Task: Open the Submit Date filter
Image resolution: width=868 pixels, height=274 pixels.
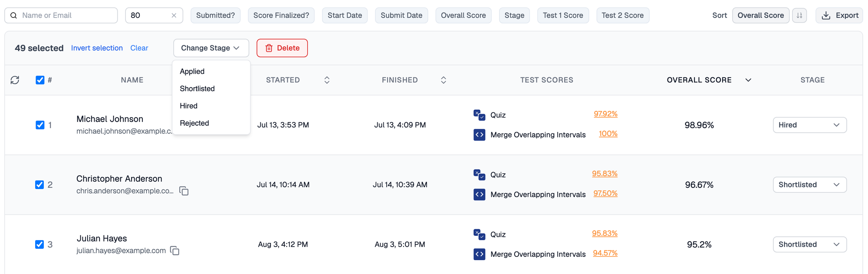Action: [x=401, y=16]
